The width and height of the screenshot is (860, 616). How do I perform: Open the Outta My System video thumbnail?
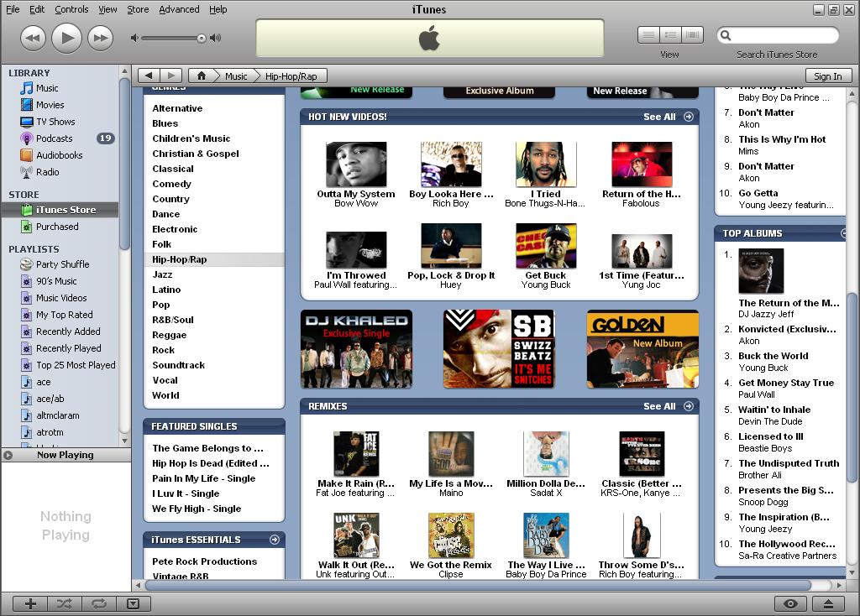356,164
